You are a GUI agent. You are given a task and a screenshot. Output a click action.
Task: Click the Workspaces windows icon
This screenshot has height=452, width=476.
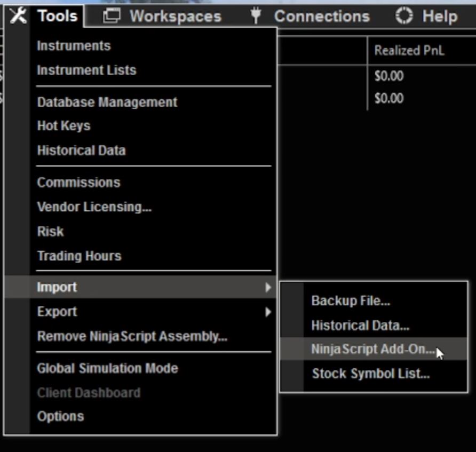click(x=110, y=15)
